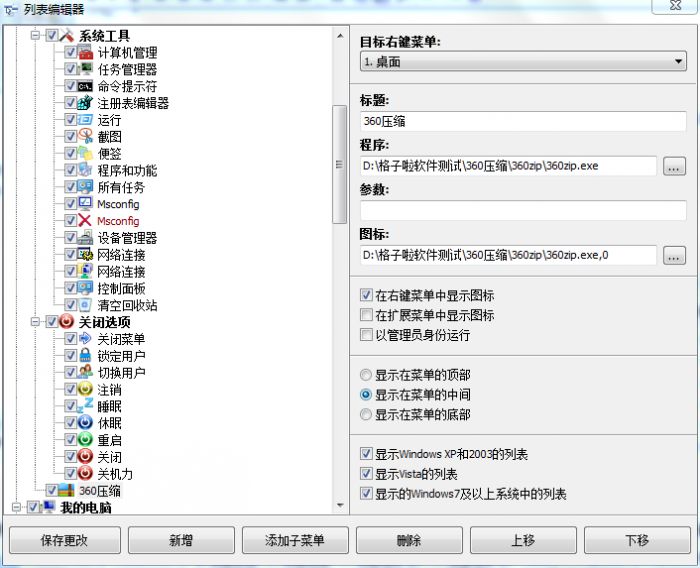
Task: Select 显示在菜单的顶部 radio button
Action: (x=367, y=375)
